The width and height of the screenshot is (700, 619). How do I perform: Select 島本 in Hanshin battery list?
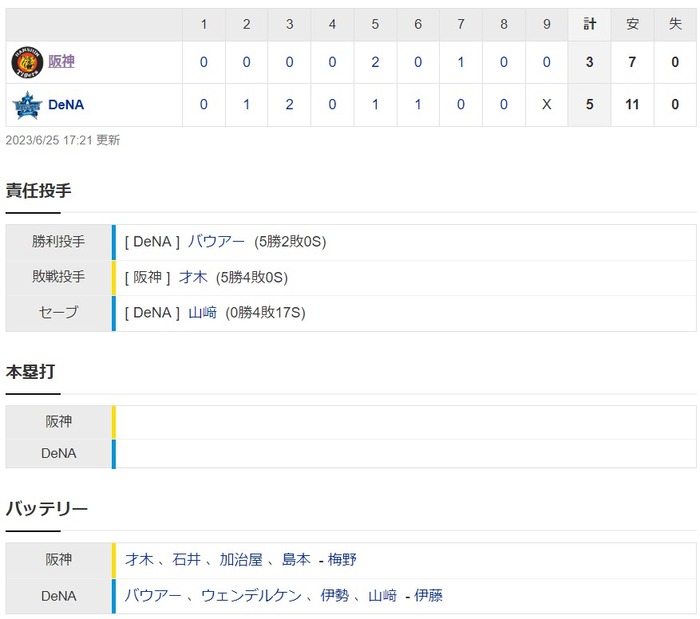[296, 559]
